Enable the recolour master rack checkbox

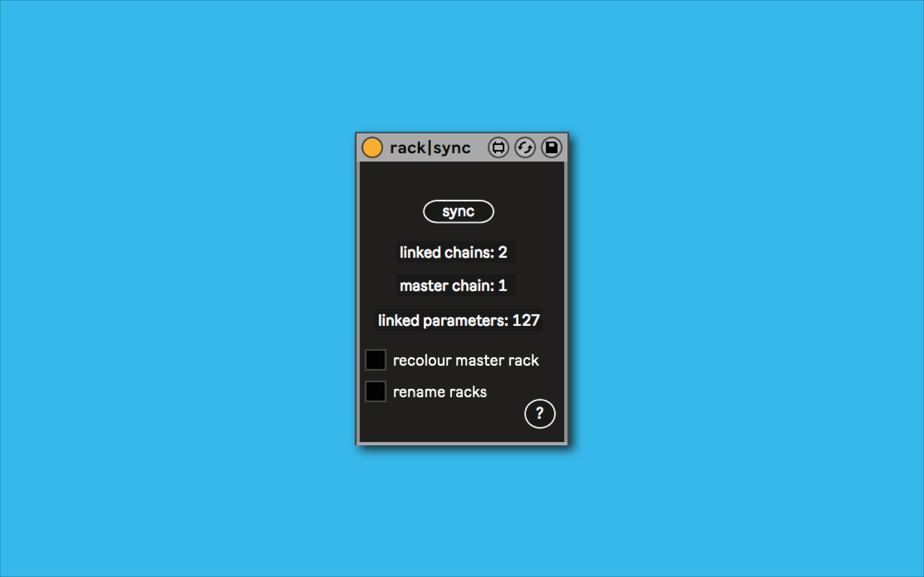(375, 360)
